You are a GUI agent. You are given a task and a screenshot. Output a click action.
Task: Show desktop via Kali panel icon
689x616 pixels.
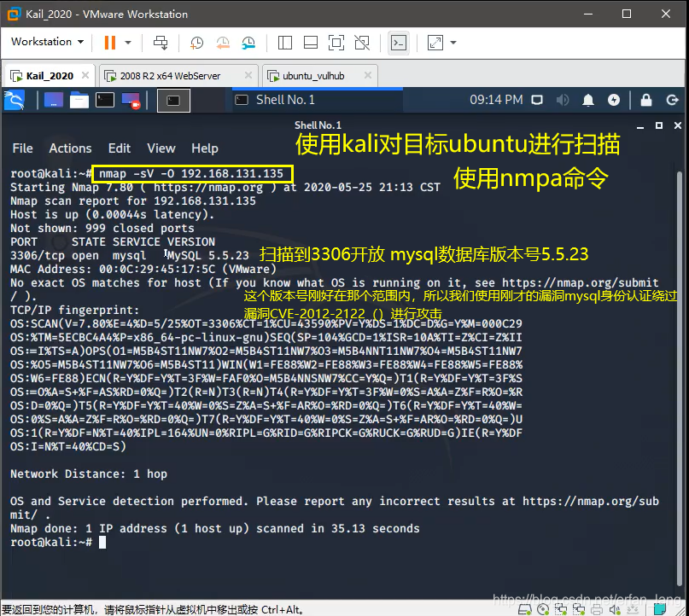(x=54, y=100)
